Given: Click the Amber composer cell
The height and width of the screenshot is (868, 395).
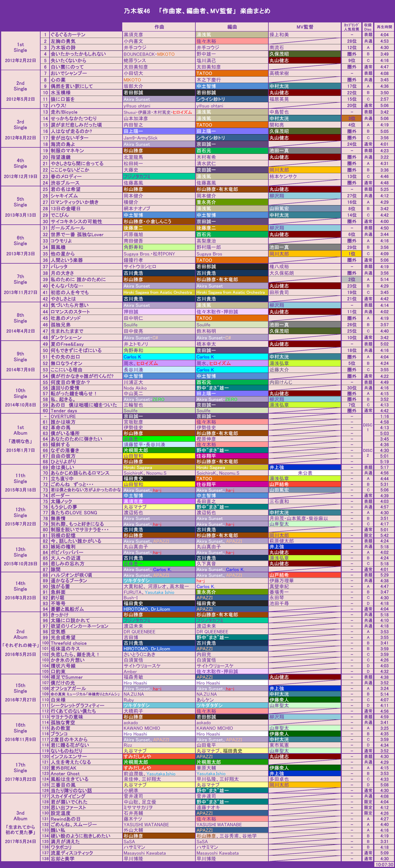Looking at the screenshot, I should point(159,671).
